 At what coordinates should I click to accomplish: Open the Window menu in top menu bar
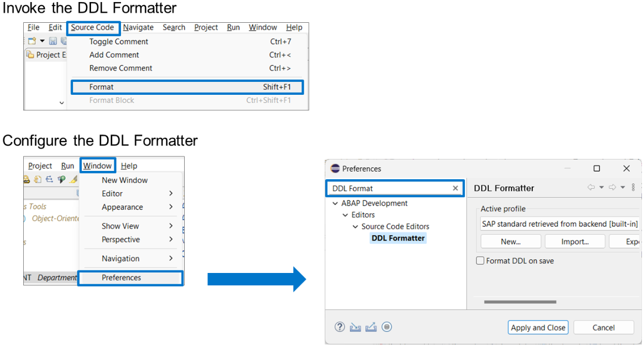point(263,27)
